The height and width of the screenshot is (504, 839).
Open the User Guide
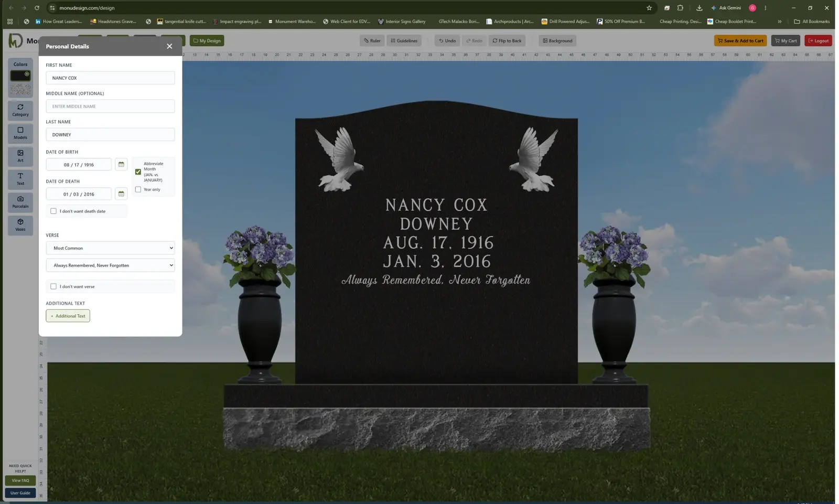click(x=20, y=493)
